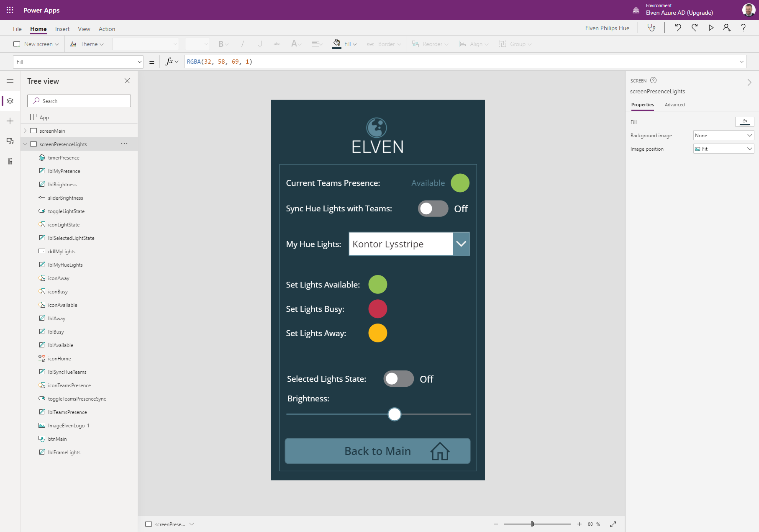Select btnMain in the tree view
The height and width of the screenshot is (532, 759).
click(x=57, y=439)
